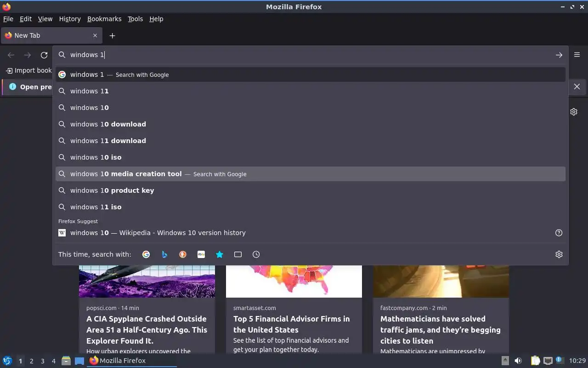Click the purple spyplane article thumbnail

(147, 282)
